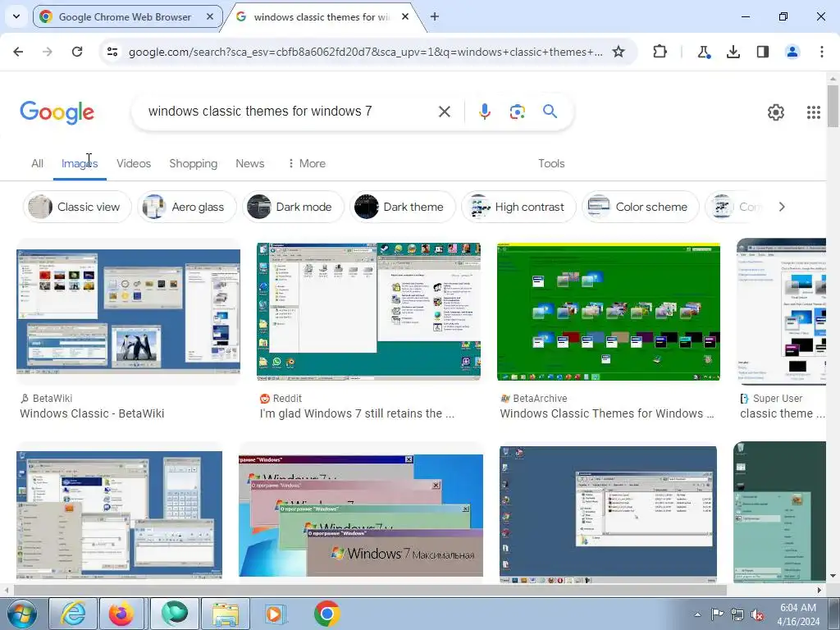The width and height of the screenshot is (840, 630).
Task: Click the horizontal scrollbar thumb
Action: tap(370, 590)
